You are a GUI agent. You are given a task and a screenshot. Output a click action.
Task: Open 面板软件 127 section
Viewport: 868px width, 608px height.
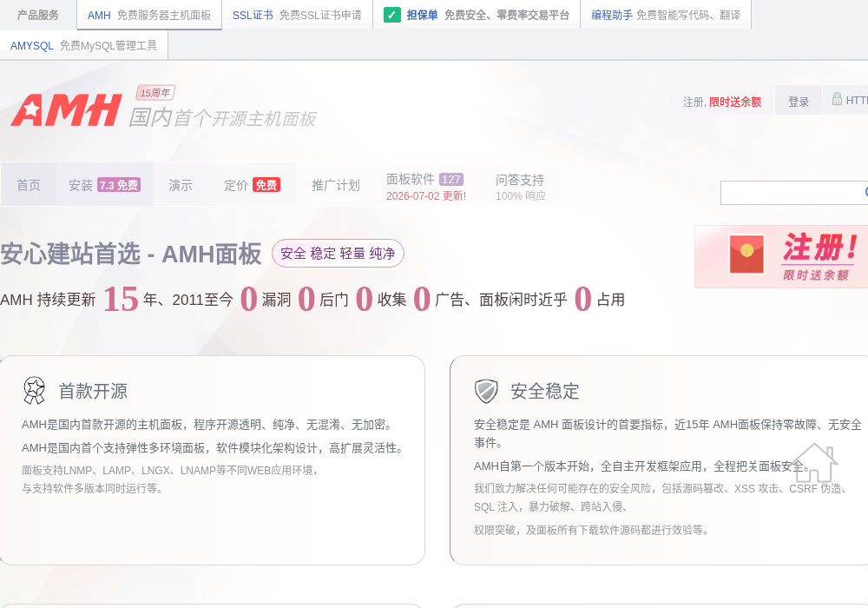(x=425, y=186)
